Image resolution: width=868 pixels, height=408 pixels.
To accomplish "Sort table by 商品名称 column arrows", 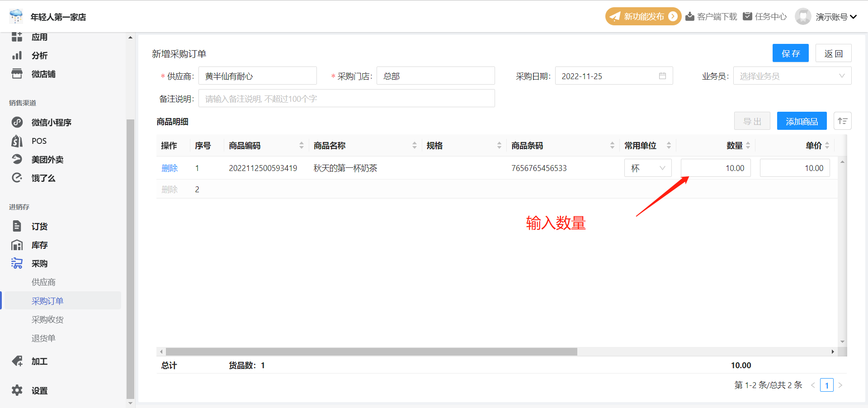I will pos(415,145).
